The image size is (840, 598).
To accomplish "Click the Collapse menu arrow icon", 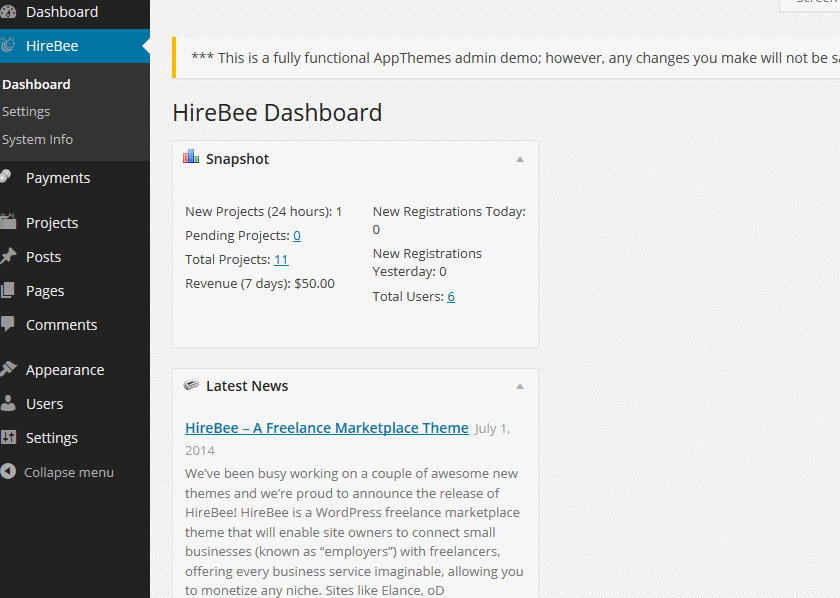I will pos(8,471).
